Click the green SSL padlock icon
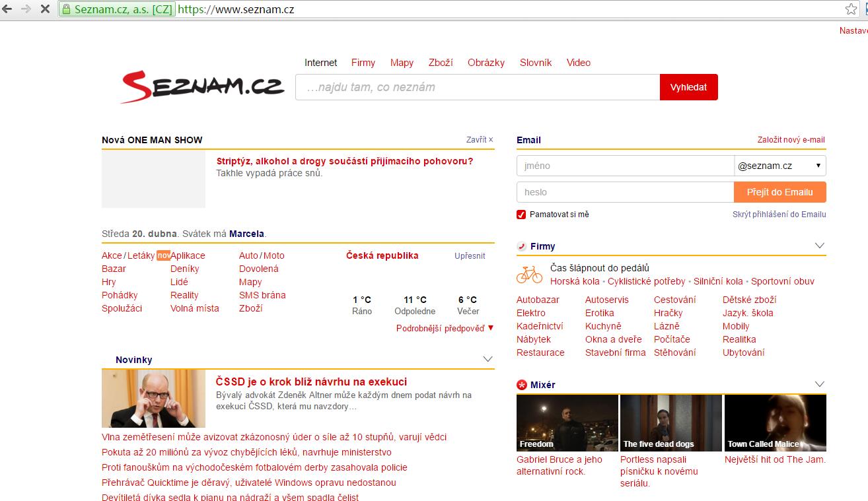Image resolution: width=868 pixels, height=501 pixels. click(66, 9)
